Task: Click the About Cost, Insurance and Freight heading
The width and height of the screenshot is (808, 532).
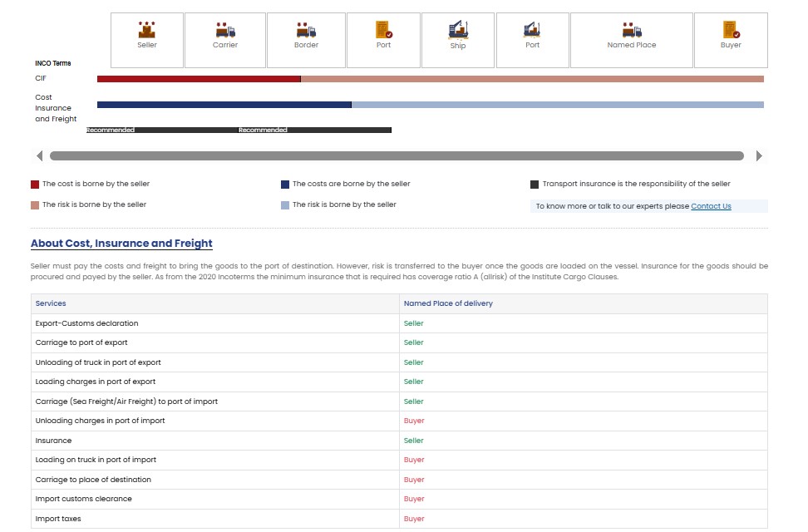Action: 121,244
